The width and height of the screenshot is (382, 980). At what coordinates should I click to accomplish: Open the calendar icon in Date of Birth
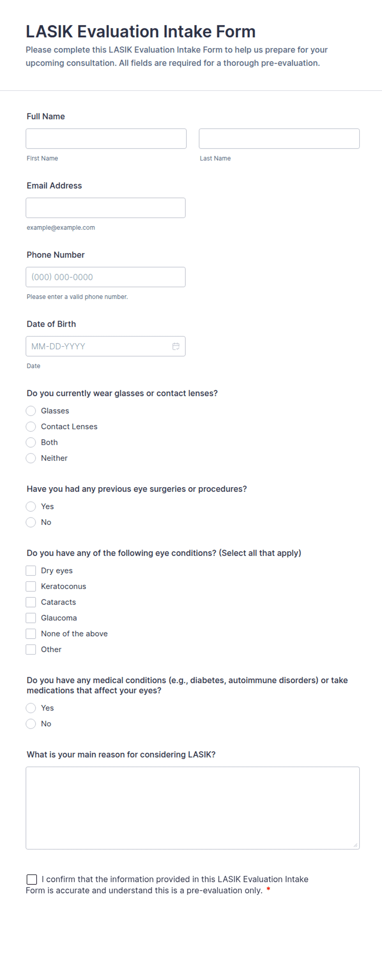click(176, 346)
